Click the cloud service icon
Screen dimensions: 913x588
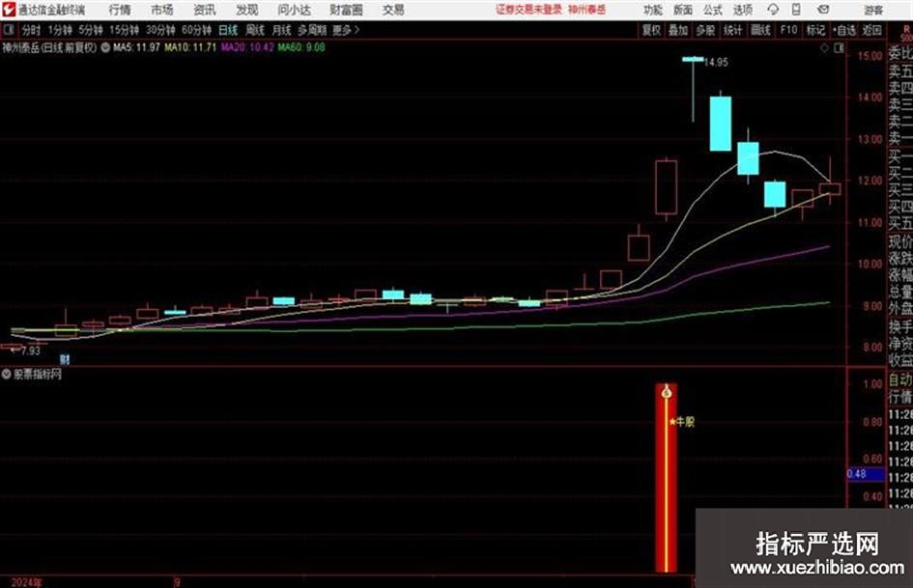(773, 10)
